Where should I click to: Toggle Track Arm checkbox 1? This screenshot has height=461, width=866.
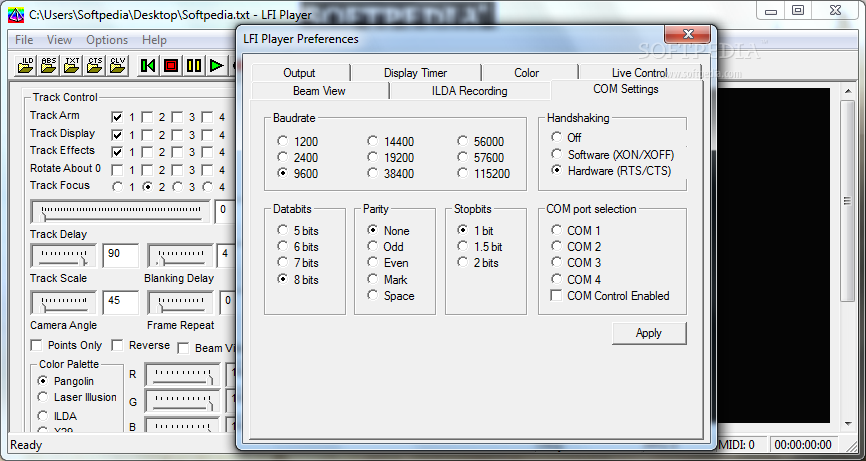click(x=117, y=117)
